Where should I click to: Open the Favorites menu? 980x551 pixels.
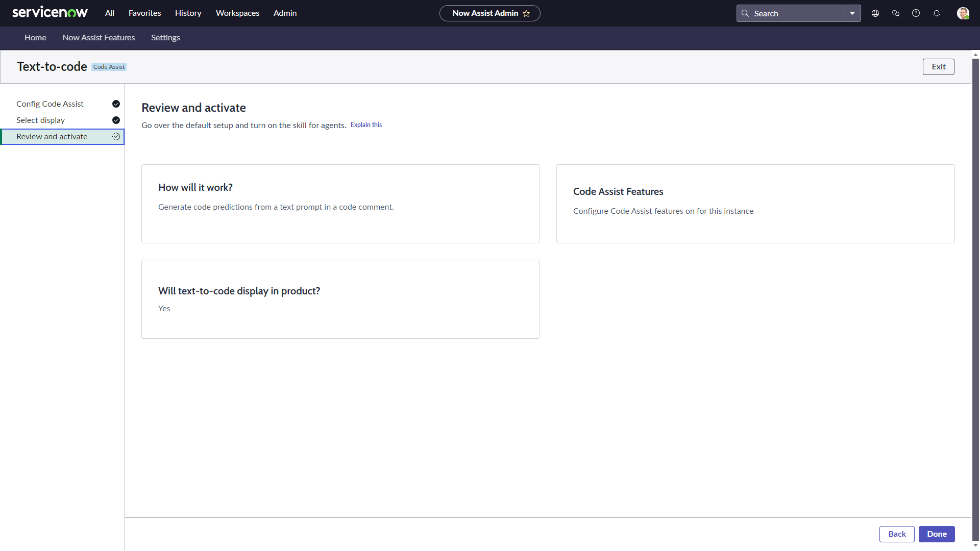click(x=144, y=13)
